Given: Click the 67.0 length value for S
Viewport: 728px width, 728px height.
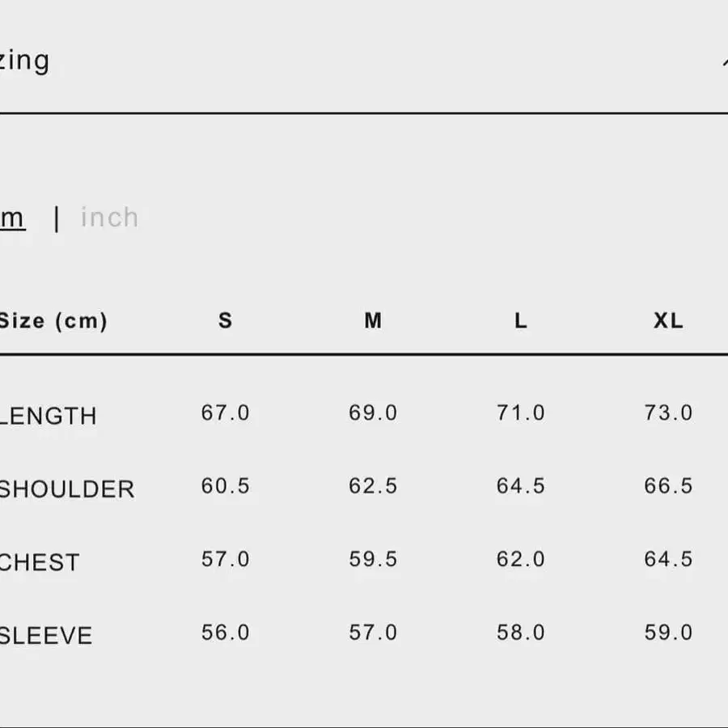Looking at the screenshot, I should pos(226,413).
